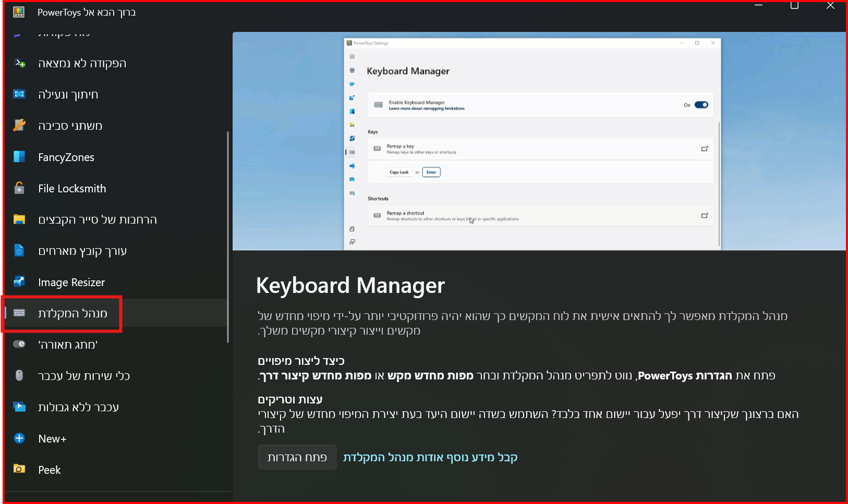Click the Mouse utilities icon

[19, 376]
